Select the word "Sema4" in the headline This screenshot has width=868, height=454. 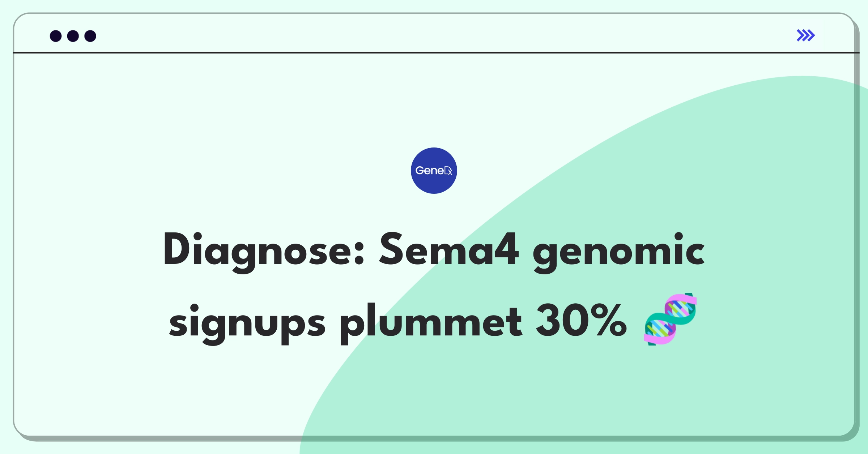449,249
